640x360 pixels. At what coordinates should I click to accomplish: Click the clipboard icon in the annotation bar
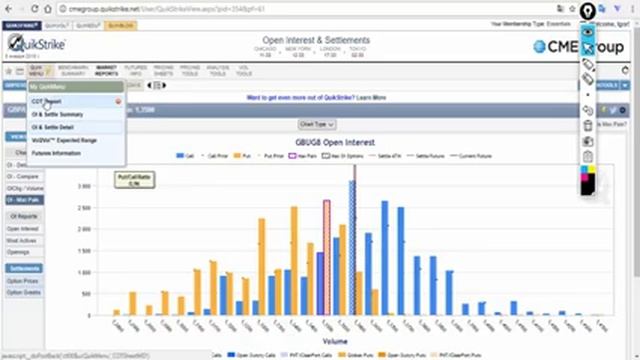[588, 156]
